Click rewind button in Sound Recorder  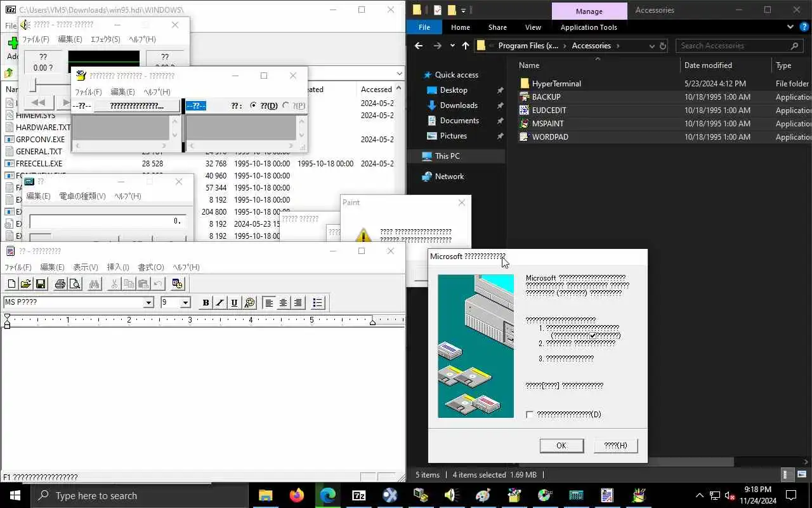click(x=38, y=102)
